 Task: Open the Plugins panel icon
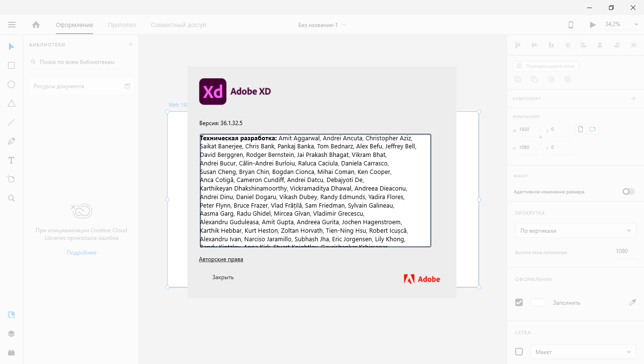point(11,353)
